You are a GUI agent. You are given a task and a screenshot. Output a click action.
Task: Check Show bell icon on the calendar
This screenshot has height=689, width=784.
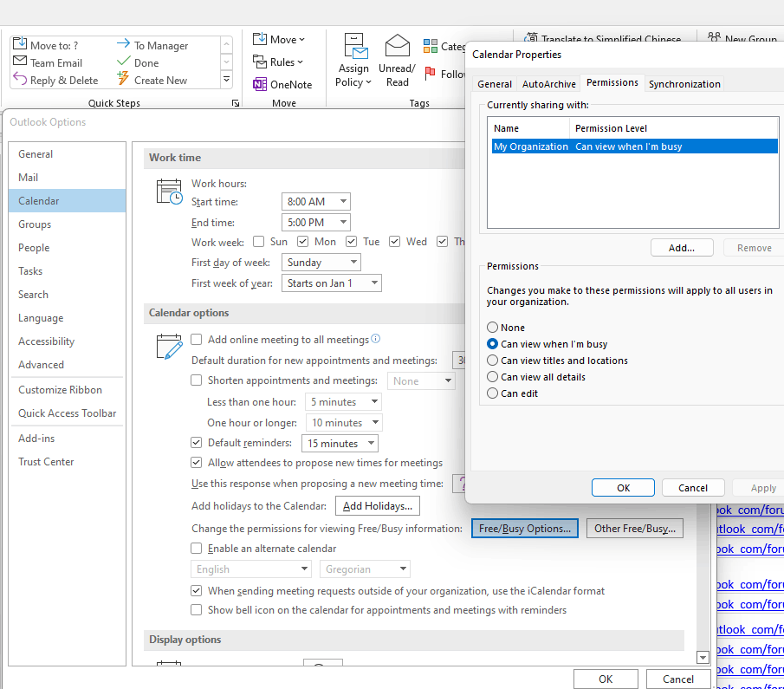(x=197, y=610)
